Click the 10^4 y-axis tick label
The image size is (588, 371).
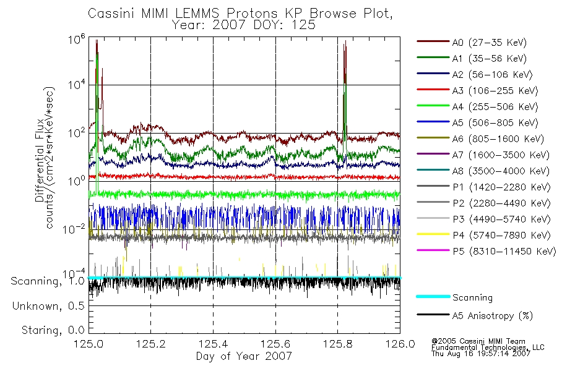click(77, 85)
